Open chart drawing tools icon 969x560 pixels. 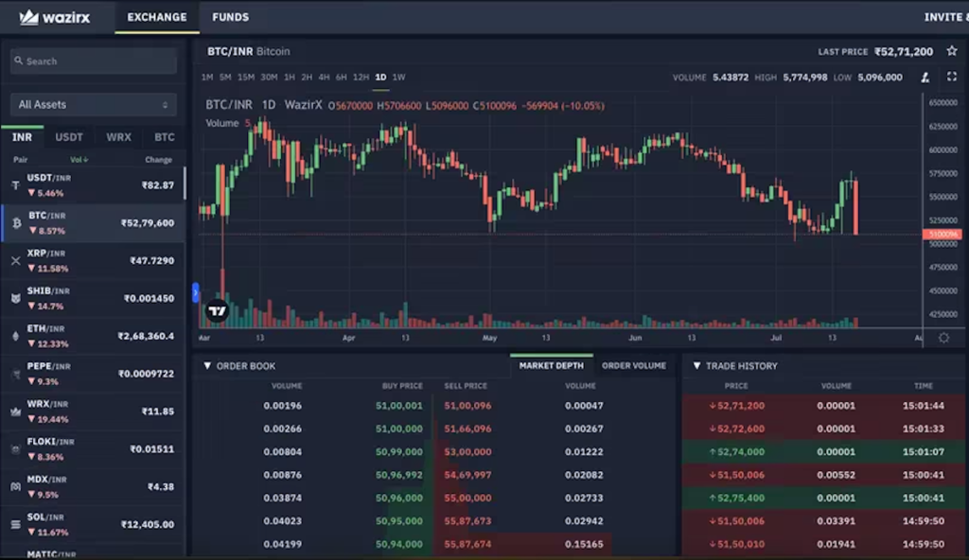coord(925,78)
